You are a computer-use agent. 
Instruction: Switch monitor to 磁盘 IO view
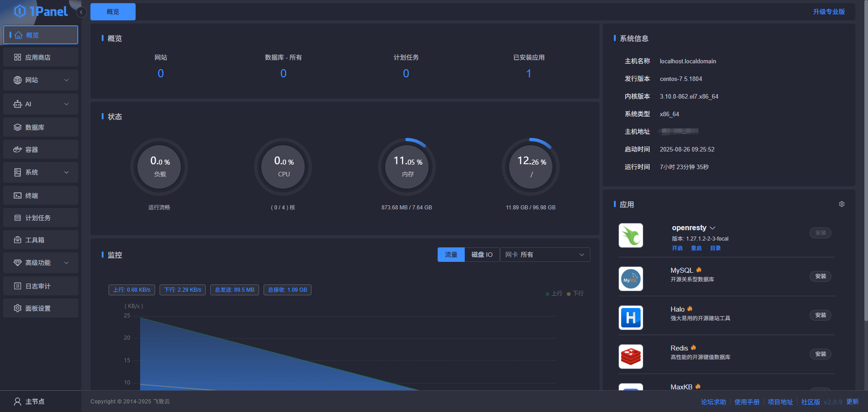coord(482,255)
